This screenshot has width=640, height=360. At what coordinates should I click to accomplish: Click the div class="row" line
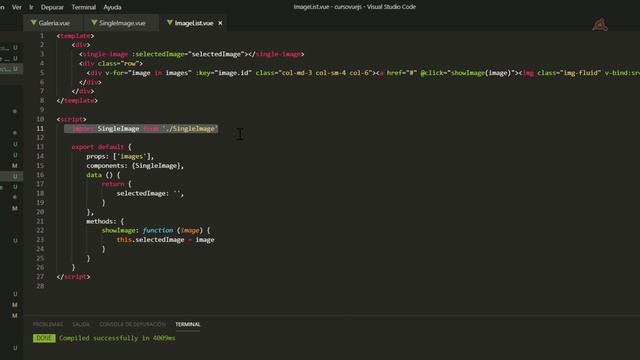(111, 63)
